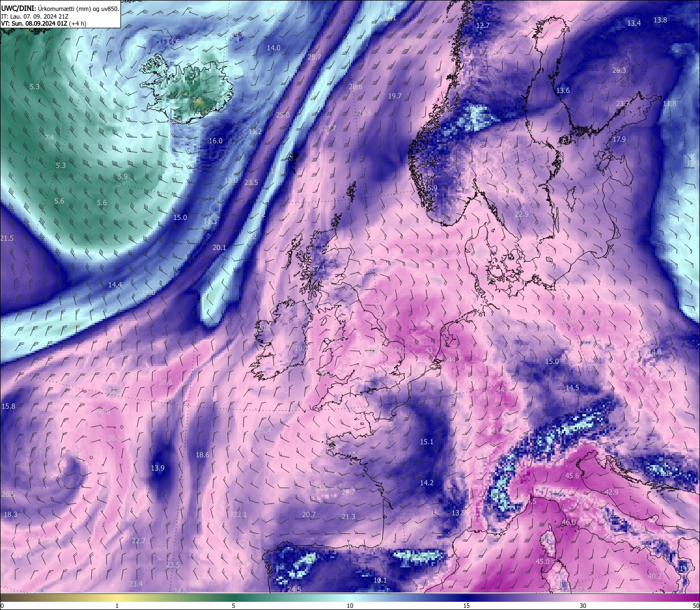Click the 13.6 value label
The height and width of the screenshot is (610, 700).
563,91
